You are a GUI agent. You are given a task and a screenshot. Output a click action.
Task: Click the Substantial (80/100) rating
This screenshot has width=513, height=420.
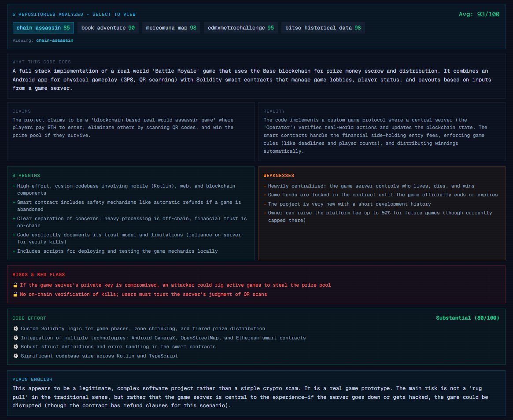[468, 317]
